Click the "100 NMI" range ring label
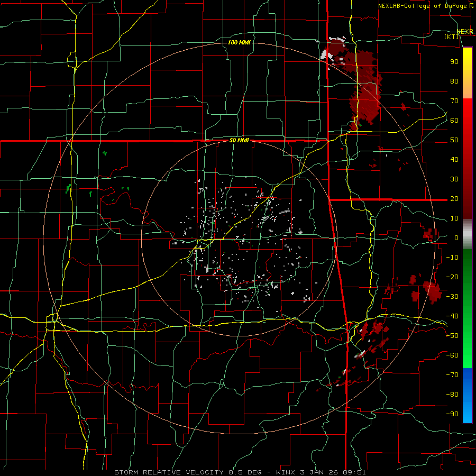 (x=239, y=42)
